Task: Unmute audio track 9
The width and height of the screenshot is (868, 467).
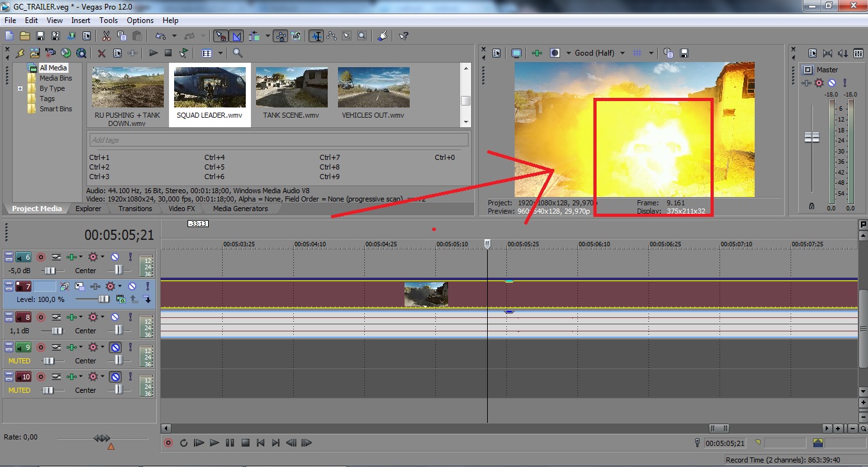Action: pos(115,348)
